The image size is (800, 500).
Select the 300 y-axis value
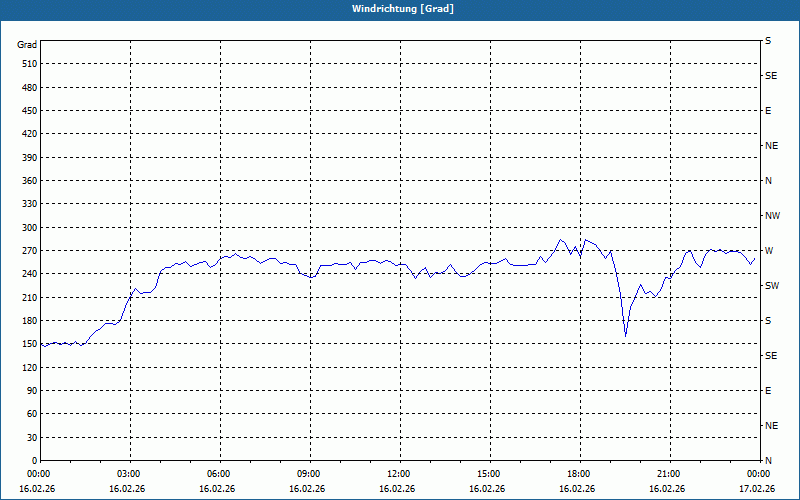pos(29,227)
